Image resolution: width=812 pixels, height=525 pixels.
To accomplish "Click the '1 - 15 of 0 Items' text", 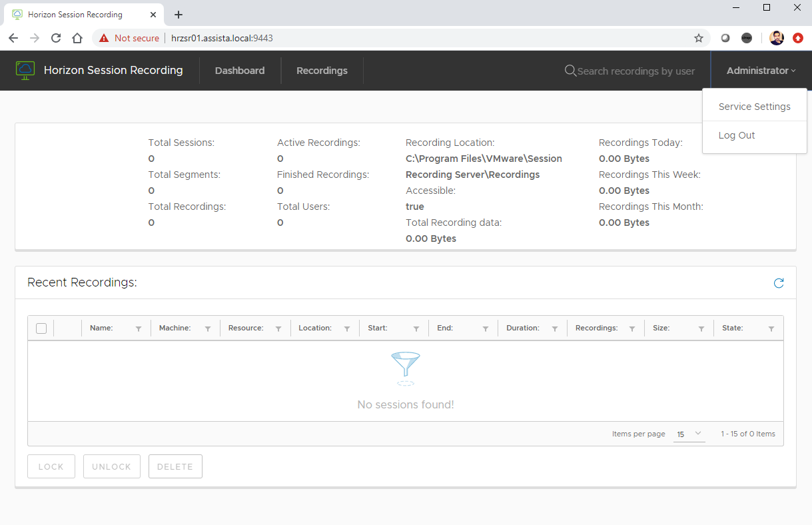I will [748, 434].
